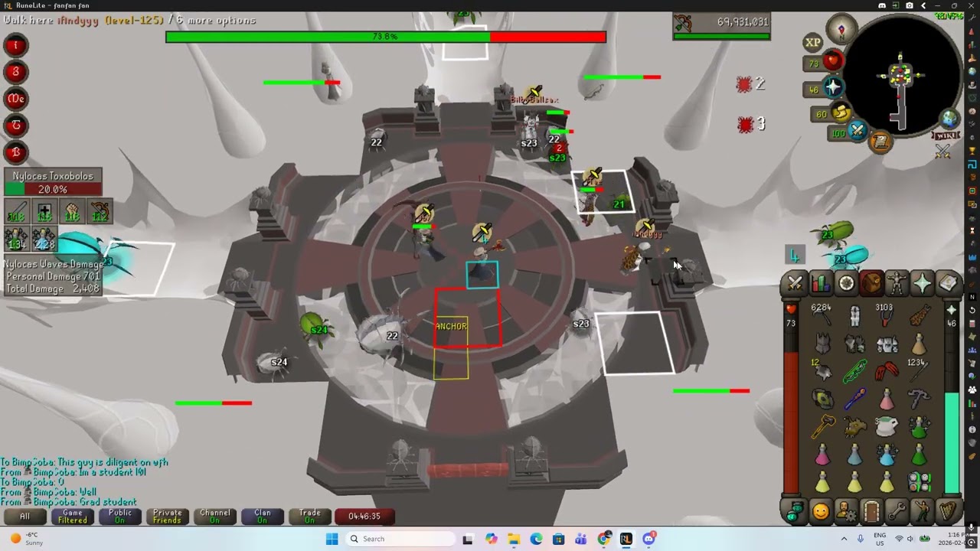This screenshot has width=980, height=551.
Task: Select the Public chat tab
Action: [x=120, y=516]
